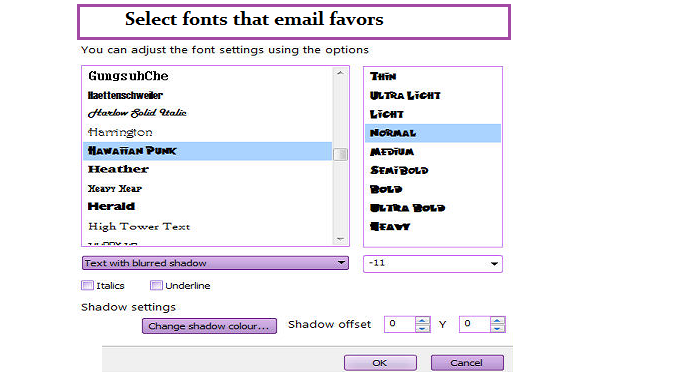Toggle the Underline checkbox
This screenshot has width=691, height=375.
(156, 286)
